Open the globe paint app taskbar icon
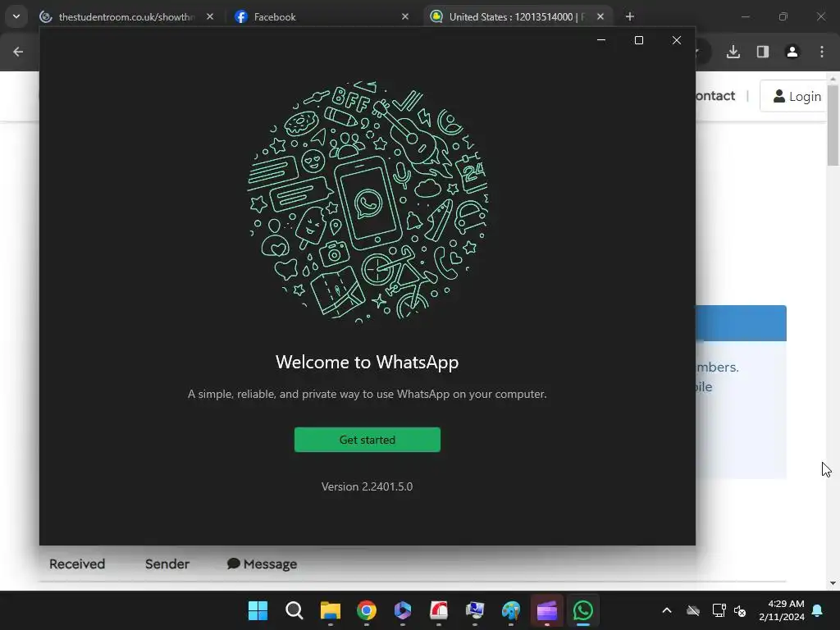This screenshot has width=840, height=630. click(x=511, y=610)
